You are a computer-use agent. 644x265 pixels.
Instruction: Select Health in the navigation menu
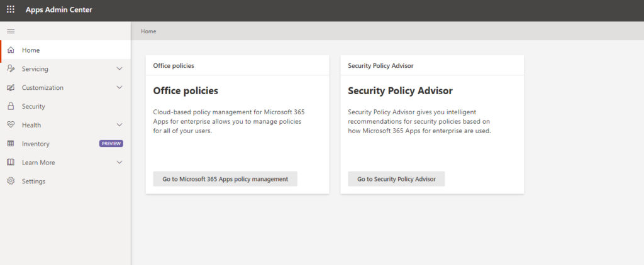65,125
